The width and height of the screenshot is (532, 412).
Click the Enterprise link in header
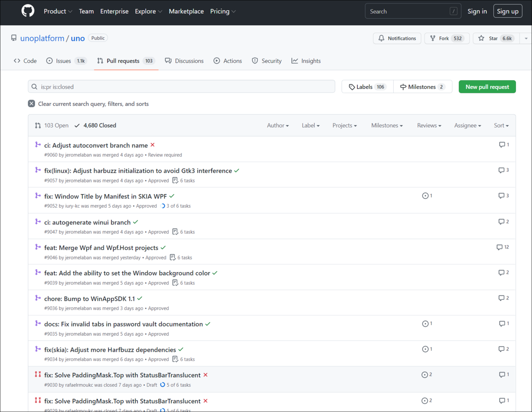coord(114,12)
